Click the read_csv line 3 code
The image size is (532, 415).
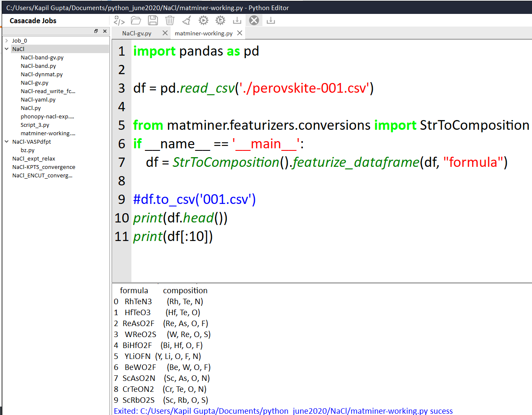tap(253, 88)
